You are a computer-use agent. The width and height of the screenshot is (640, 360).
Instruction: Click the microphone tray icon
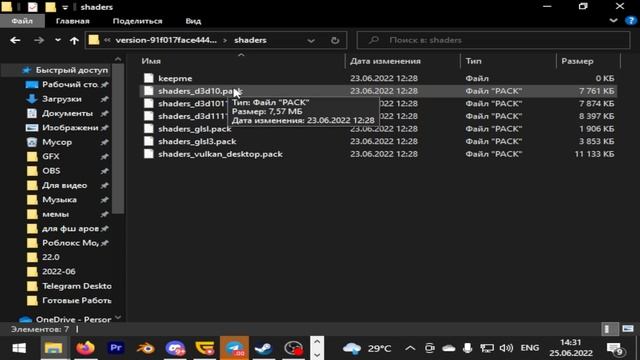click(x=468, y=348)
